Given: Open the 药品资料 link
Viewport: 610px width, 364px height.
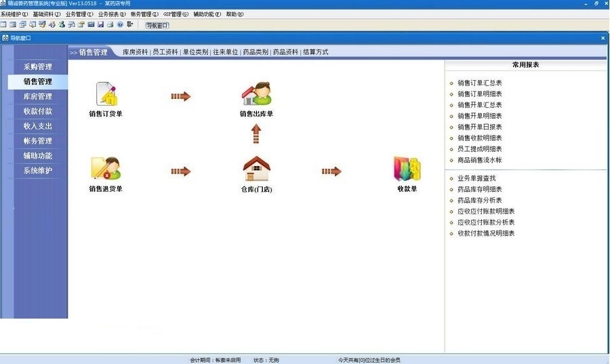Looking at the screenshot, I should (x=285, y=52).
